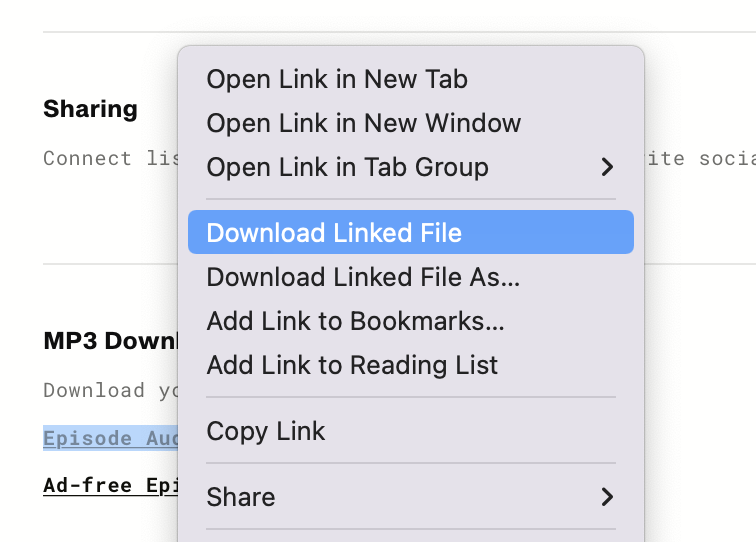Open the Ad-free Episode link
Viewport: 756px width, 542px height.
point(110,485)
